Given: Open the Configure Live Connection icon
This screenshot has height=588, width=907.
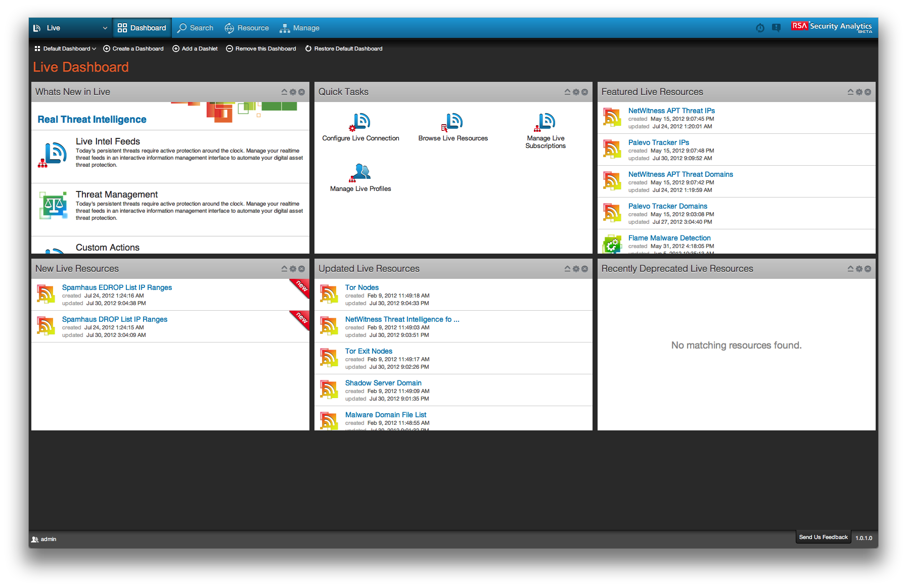Looking at the screenshot, I should click(360, 122).
